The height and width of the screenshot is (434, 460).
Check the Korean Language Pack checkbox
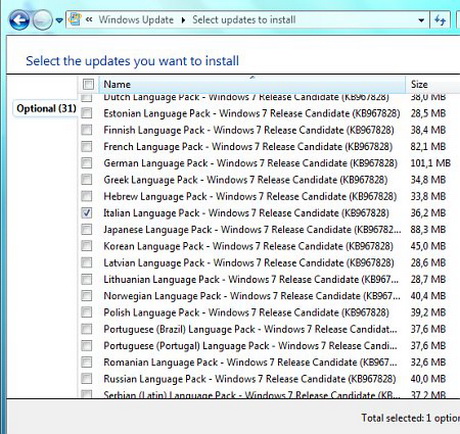pyautogui.click(x=87, y=246)
